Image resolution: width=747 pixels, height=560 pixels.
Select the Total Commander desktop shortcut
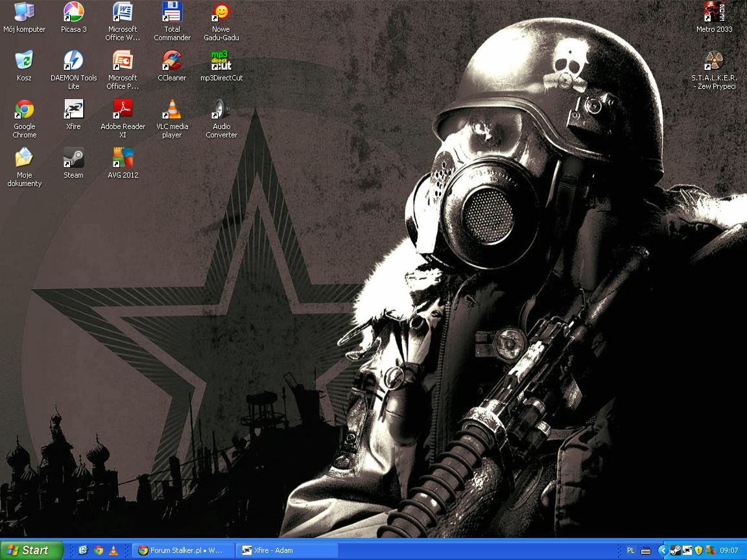(172, 21)
